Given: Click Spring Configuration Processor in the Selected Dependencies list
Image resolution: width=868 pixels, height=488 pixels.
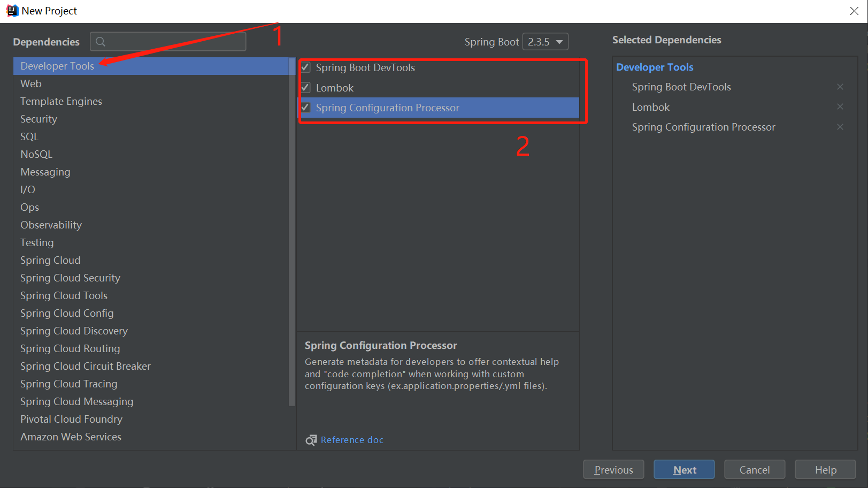Looking at the screenshot, I should pos(703,127).
